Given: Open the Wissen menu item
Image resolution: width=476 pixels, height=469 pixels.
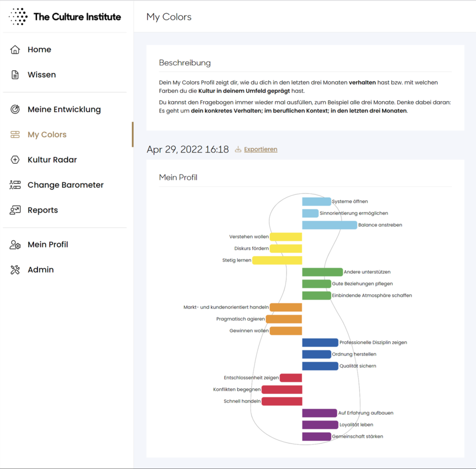Looking at the screenshot, I should pos(42,75).
